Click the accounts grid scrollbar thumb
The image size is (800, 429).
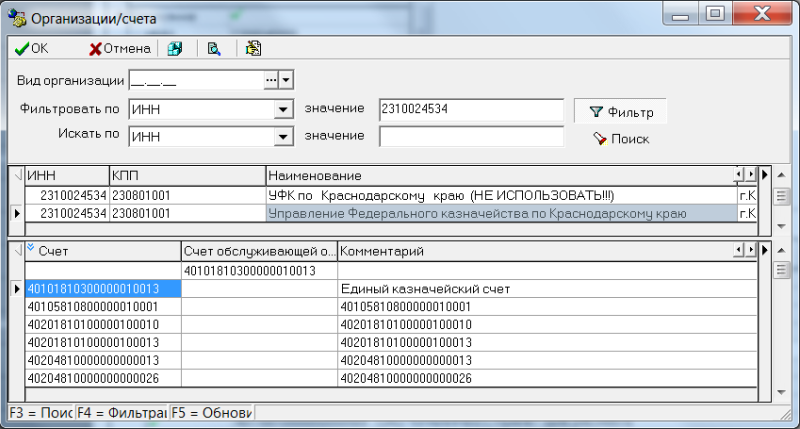pos(781,270)
